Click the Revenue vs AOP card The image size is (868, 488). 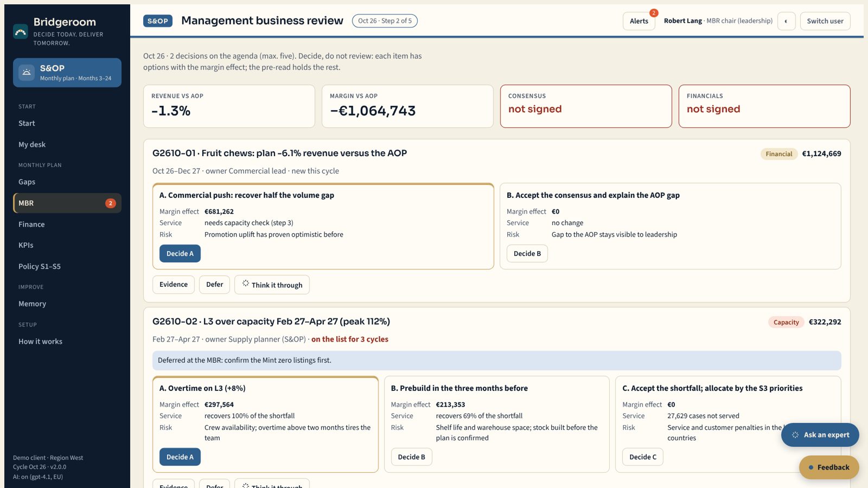[229, 106]
